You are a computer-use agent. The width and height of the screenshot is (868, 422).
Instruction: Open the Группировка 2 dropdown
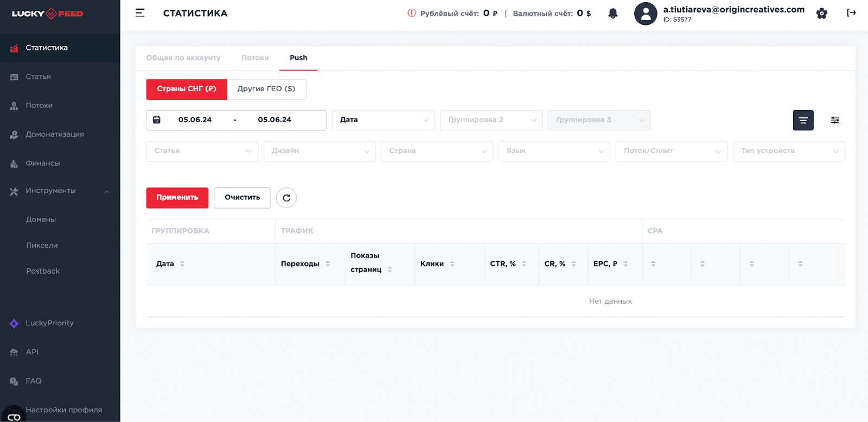(491, 120)
